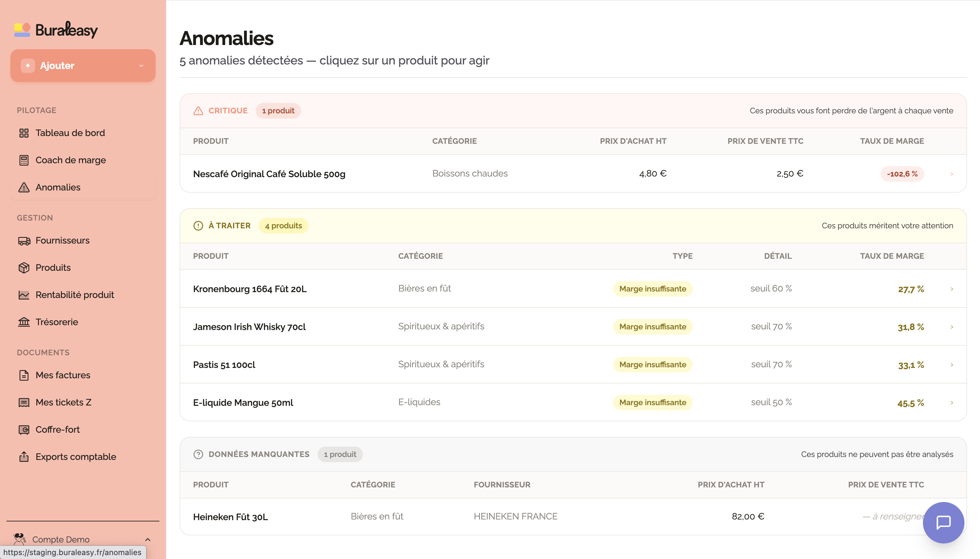This screenshot has height=559, width=980.
Task: Click the Trésorerie bank icon
Action: [24, 322]
